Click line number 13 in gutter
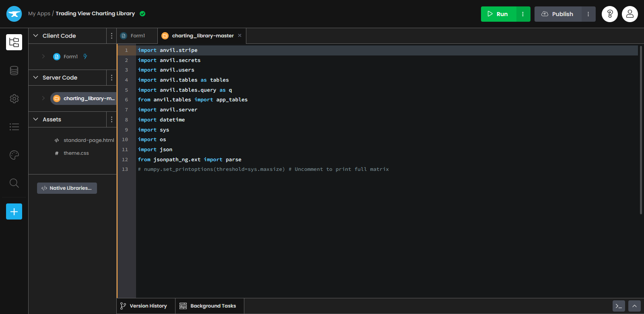Viewport: 644px width, 314px height. click(x=125, y=169)
